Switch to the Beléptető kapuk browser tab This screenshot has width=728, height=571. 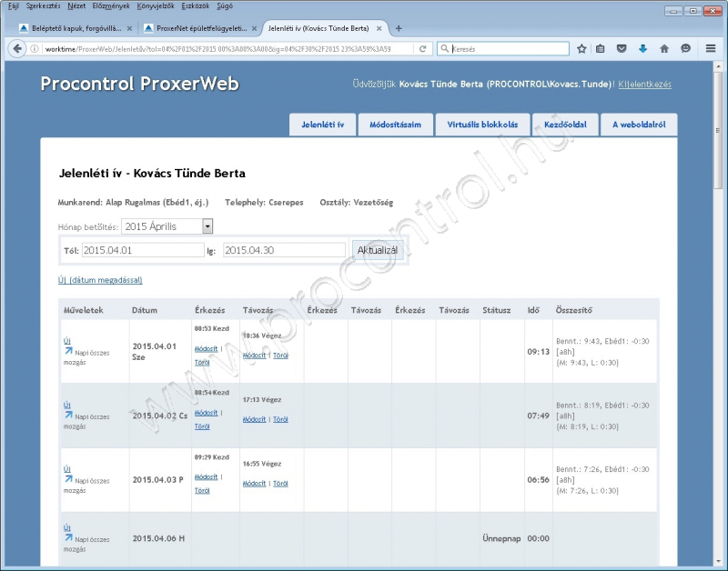pos(76,28)
